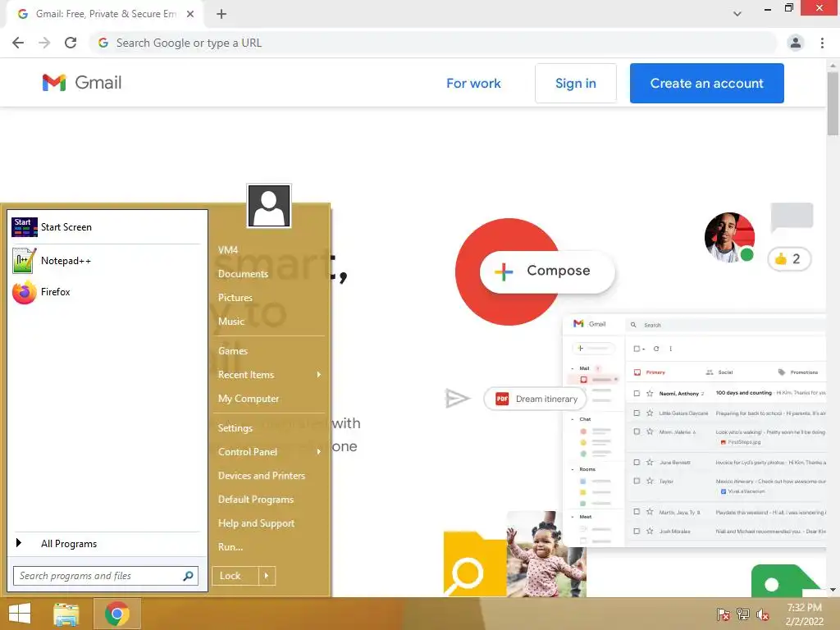Image resolution: width=840 pixels, height=630 pixels.
Task: Click the send arrow illustration icon
Action: tap(457, 398)
